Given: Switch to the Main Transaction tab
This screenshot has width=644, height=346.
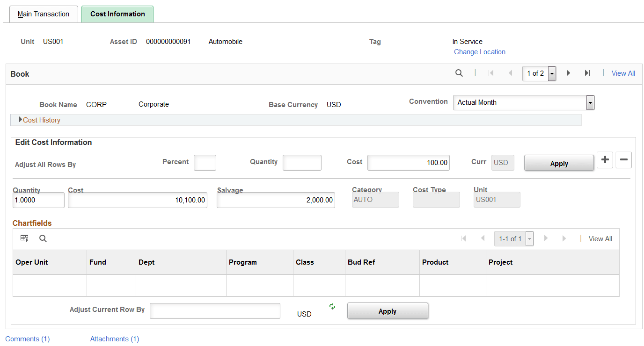Looking at the screenshot, I should click(x=43, y=14).
